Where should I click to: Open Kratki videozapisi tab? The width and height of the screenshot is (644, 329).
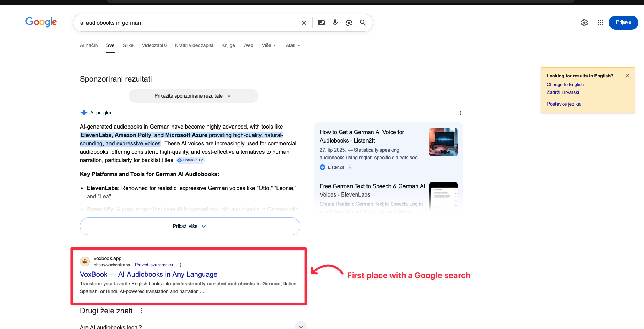click(194, 45)
